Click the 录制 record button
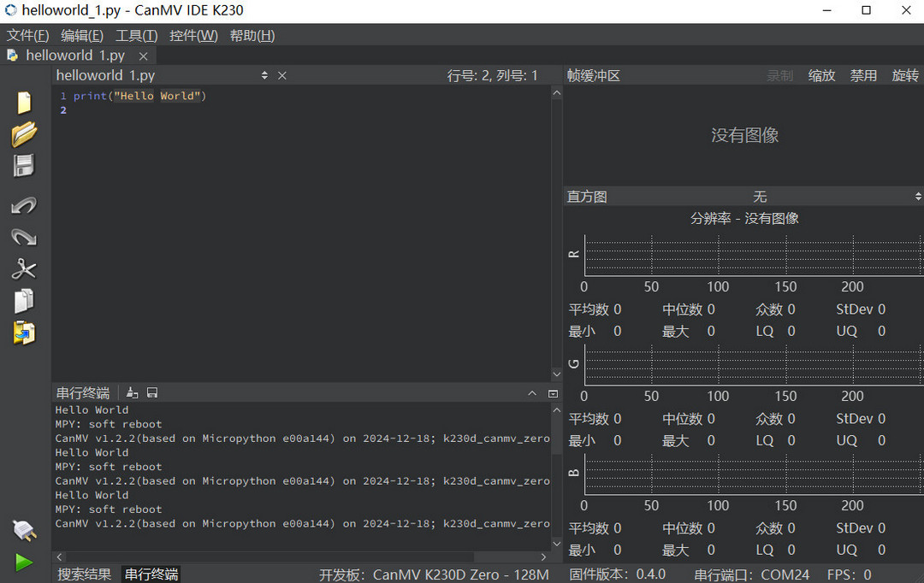This screenshot has height=583, width=924. pyautogui.click(x=779, y=76)
